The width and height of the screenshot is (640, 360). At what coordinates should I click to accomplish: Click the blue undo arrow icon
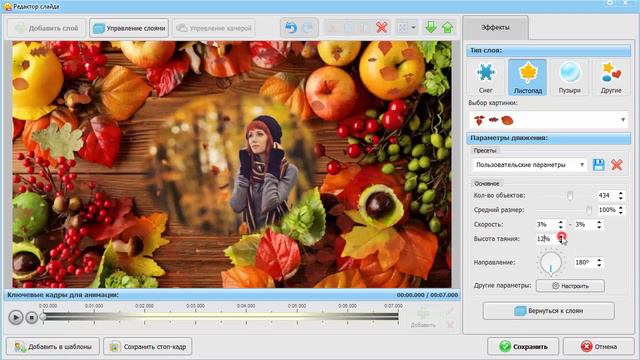[x=291, y=28]
